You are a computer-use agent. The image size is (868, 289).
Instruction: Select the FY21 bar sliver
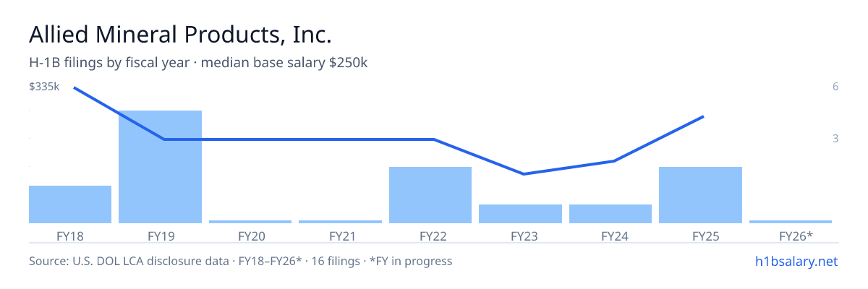(x=340, y=221)
